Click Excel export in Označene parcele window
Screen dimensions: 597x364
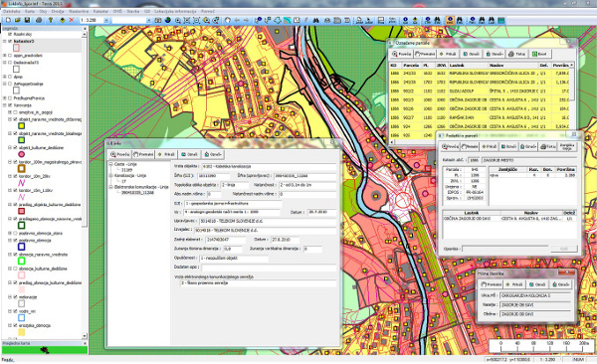[539, 54]
